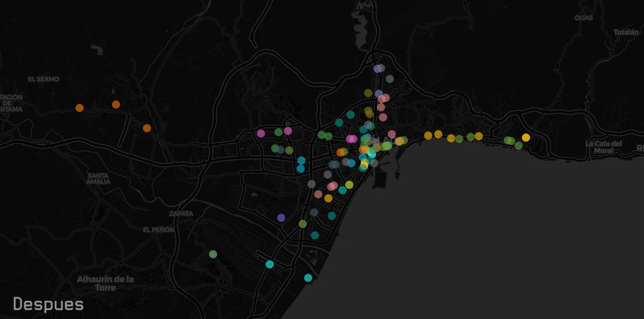Click the EL PEÑÓN place label

click(x=158, y=230)
